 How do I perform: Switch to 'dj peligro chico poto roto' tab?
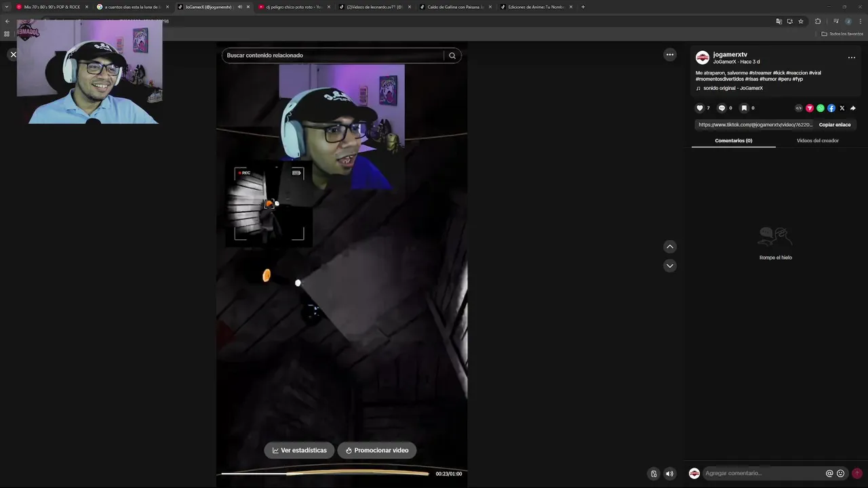tap(293, 7)
